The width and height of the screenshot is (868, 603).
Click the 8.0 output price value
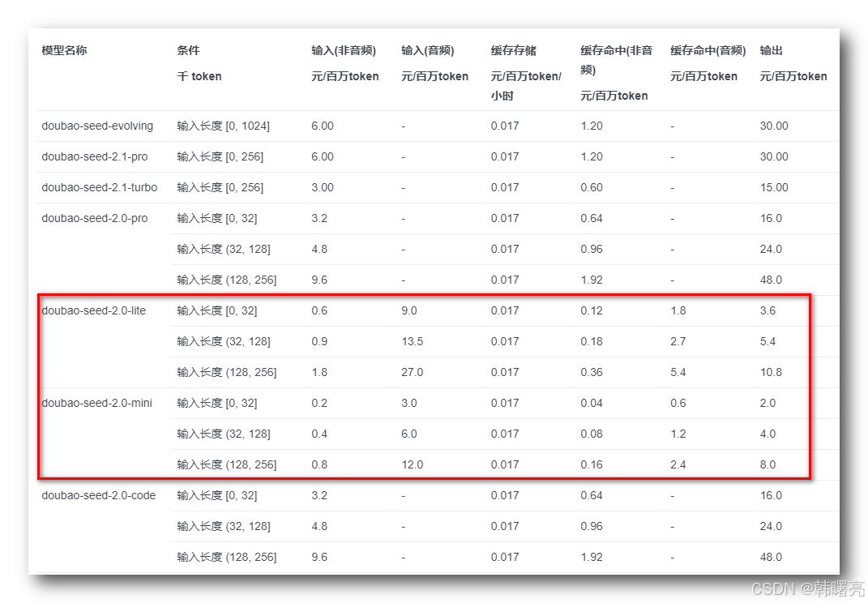pyautogui.click(x=768, y=464)
